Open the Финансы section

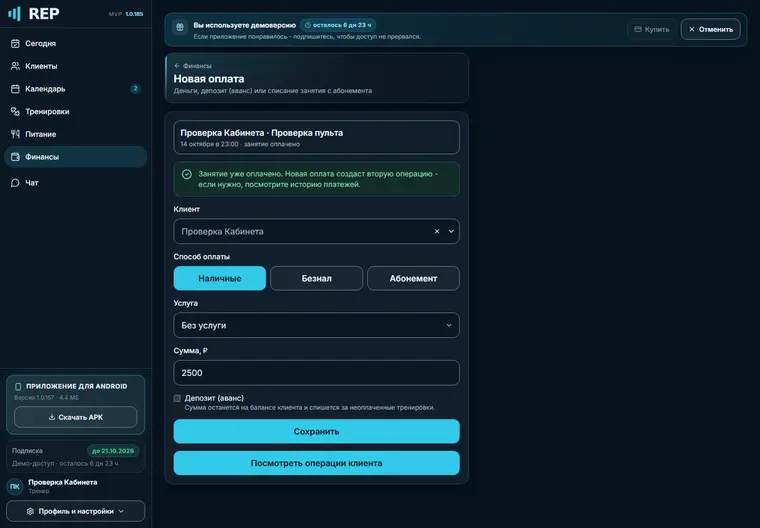click(x=76, y=157)
